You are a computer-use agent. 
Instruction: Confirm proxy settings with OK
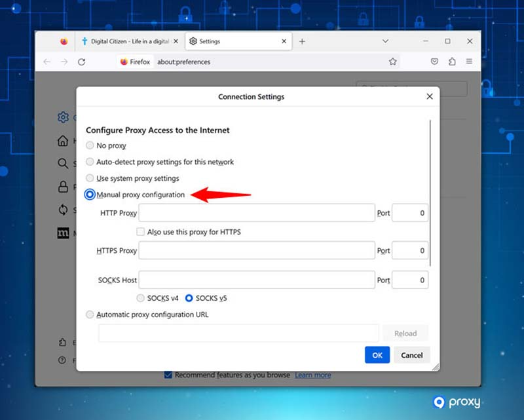[x=377, y=354]
